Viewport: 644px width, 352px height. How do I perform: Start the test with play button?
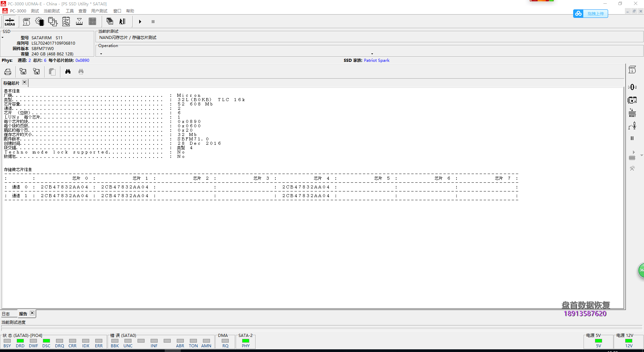[x=140, y=22]
